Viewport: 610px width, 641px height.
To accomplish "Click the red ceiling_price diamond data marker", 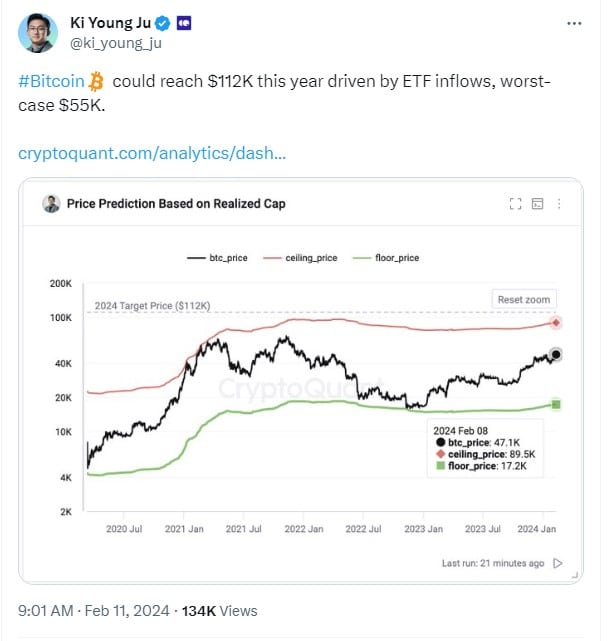I will [x=556, y=323].
